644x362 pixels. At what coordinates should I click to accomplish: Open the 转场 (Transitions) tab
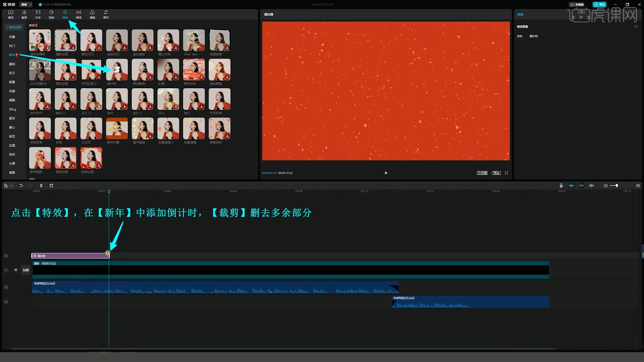coord(78,14)
